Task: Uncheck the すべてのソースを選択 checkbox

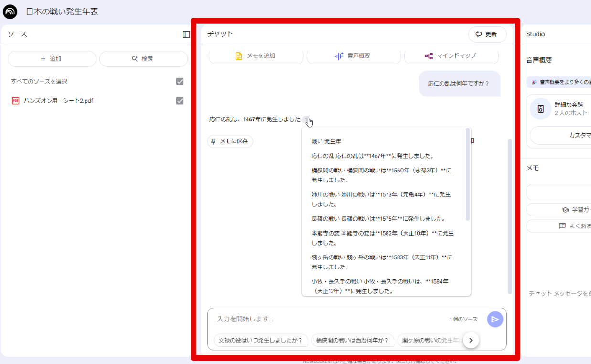Action: [180, 81]
